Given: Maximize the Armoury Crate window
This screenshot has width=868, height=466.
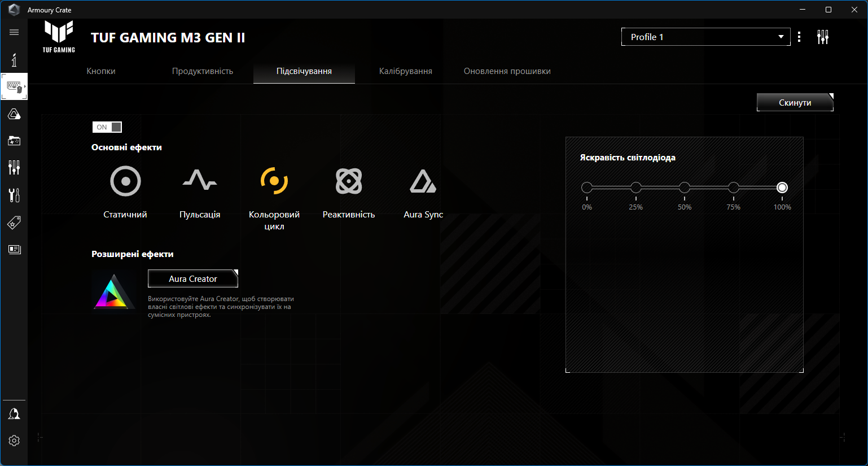Looking at the screenshot, I should (828, 10).
